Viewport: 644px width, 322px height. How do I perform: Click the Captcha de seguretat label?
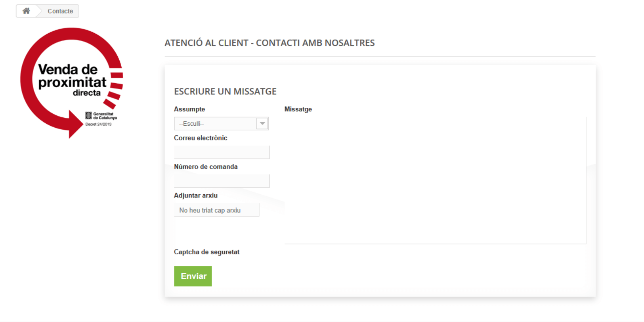point(206,252)
